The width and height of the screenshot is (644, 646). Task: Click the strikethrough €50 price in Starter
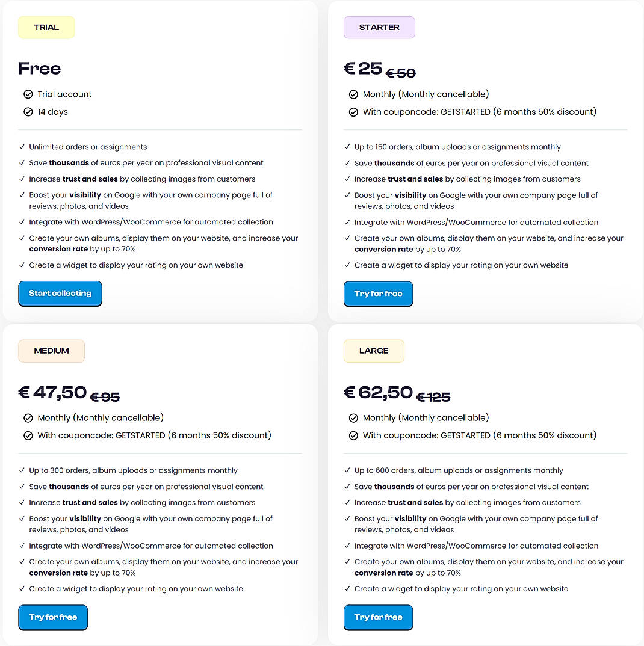click(400, 72)
